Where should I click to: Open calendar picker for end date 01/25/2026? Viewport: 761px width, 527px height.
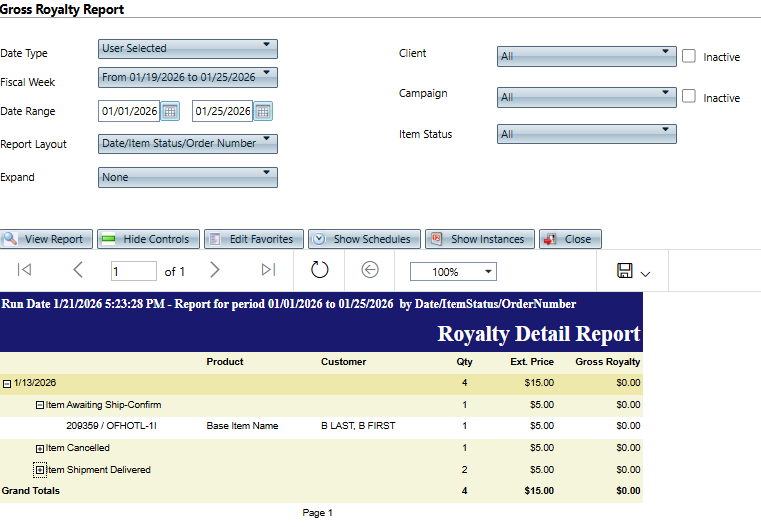[x=263, y=111]
